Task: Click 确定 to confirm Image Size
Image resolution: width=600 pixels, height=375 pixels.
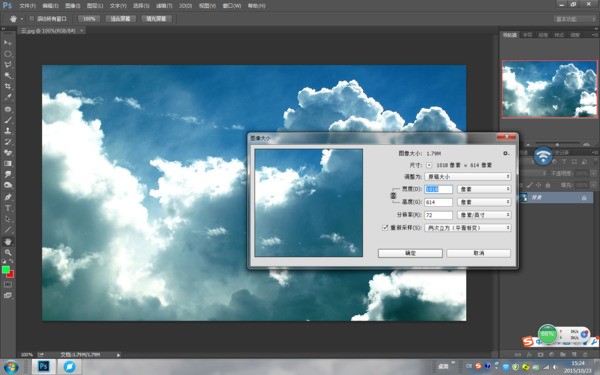Action: pyautogui.click(x=410, y=253)
